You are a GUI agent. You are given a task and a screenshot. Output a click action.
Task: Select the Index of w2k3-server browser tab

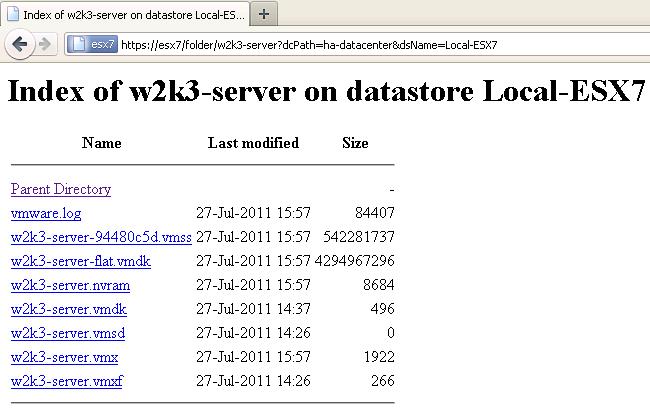125,14
